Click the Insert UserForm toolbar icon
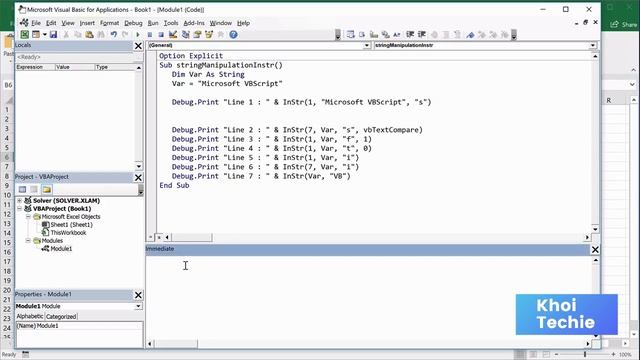 36,35
